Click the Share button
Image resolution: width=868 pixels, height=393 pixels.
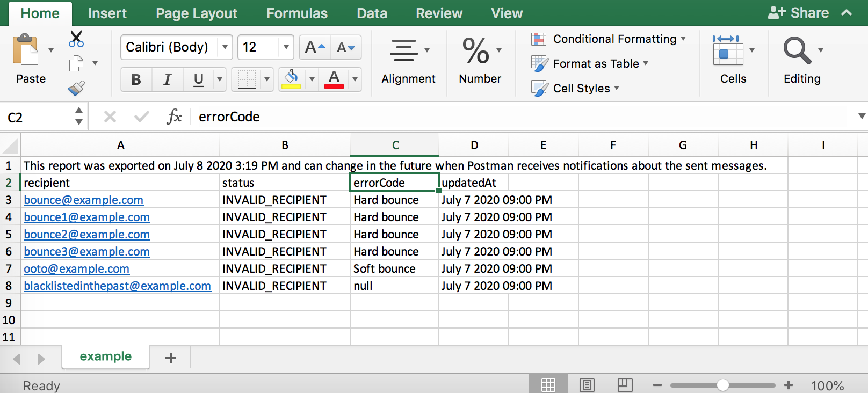[x=798, y=13]
